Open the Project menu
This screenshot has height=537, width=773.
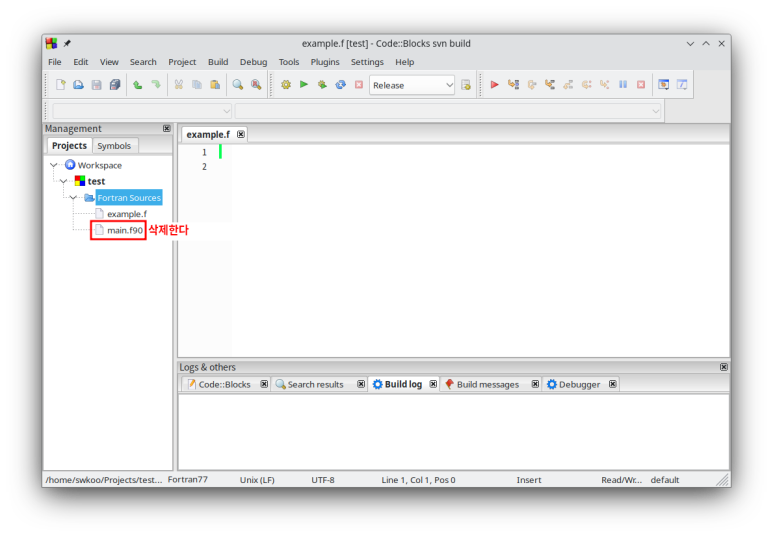[182, 62]
